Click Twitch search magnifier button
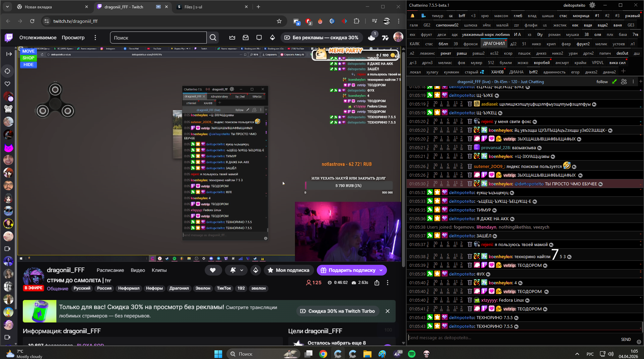This screenshot has width=644, height=359. [213, 38]
